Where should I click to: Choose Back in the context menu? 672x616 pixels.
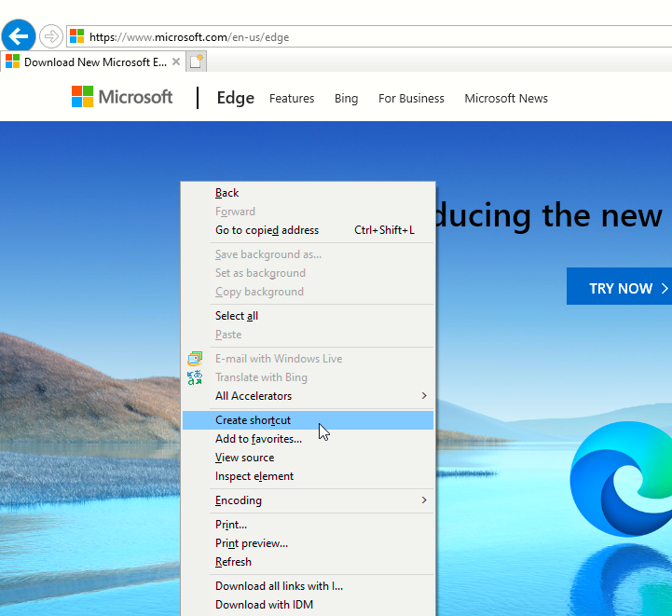pyautogui.click(x=308, y=193)
